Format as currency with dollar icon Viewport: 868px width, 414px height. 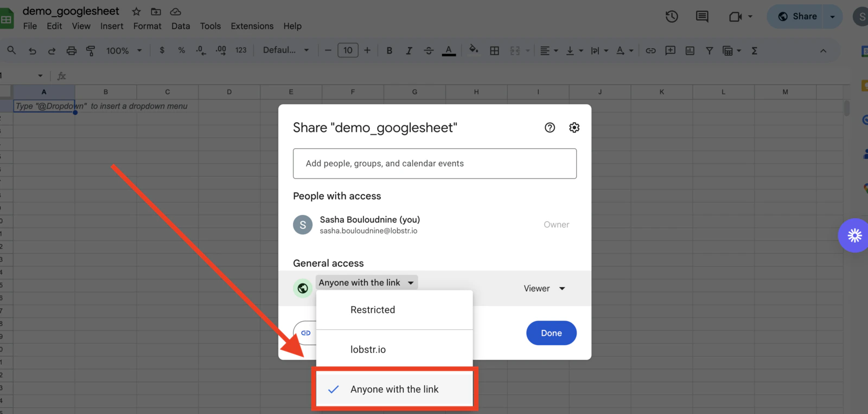[x=162, y=50]
